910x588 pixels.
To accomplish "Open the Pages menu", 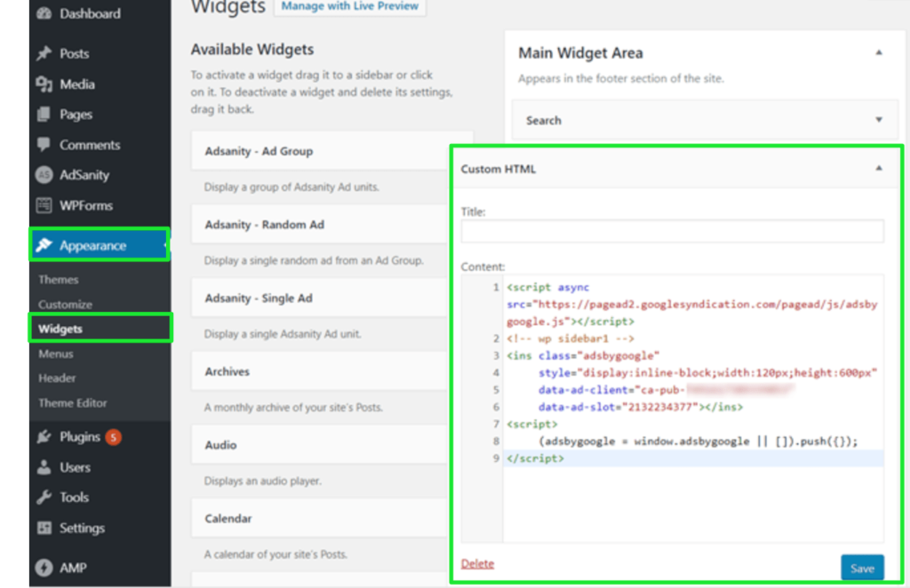I will click(x=76, y=115).
